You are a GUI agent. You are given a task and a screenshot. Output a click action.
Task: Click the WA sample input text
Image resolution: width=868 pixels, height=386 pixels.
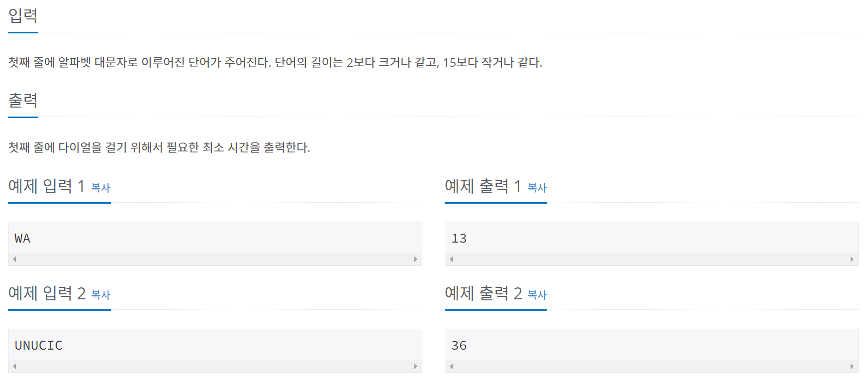[x=22, y=239]
